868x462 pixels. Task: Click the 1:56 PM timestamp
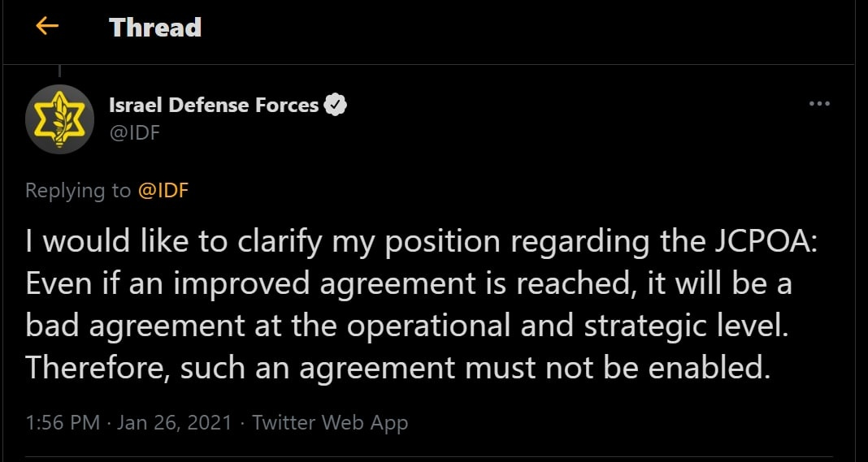(63, 423)
